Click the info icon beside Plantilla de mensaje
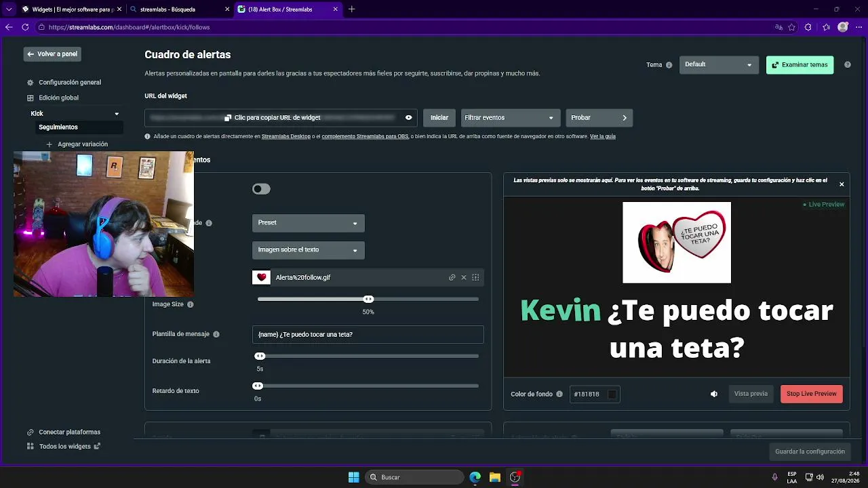868x488 pixels. click(x=216, y=334)
